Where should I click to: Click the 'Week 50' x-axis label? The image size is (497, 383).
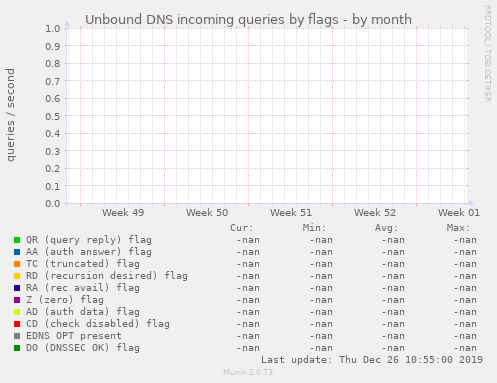pyautogui.click(x=207, y=213)
